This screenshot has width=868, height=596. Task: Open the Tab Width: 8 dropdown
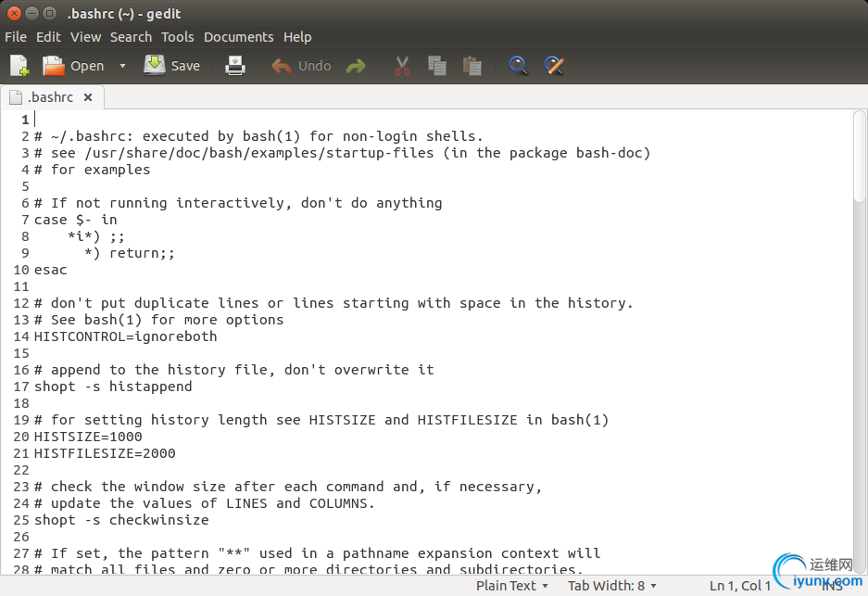(x=611, y=586)
